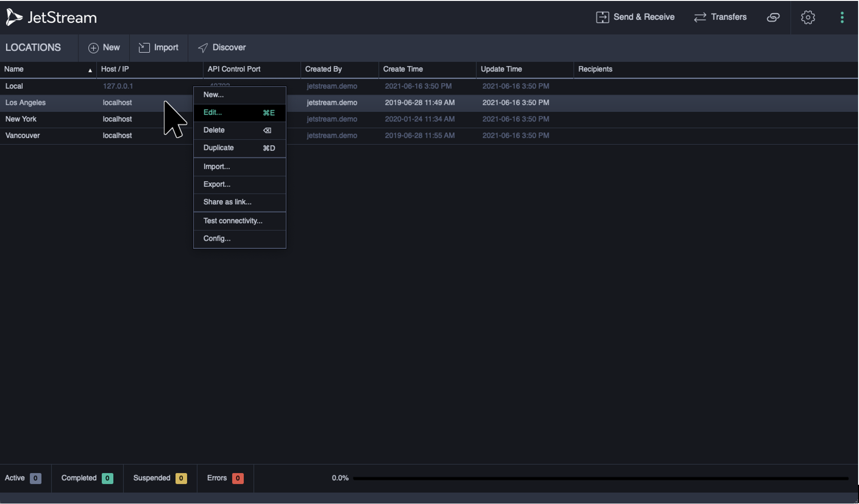Open the Send & Receive view
The image size is (859, 504).
coord(635,17)
